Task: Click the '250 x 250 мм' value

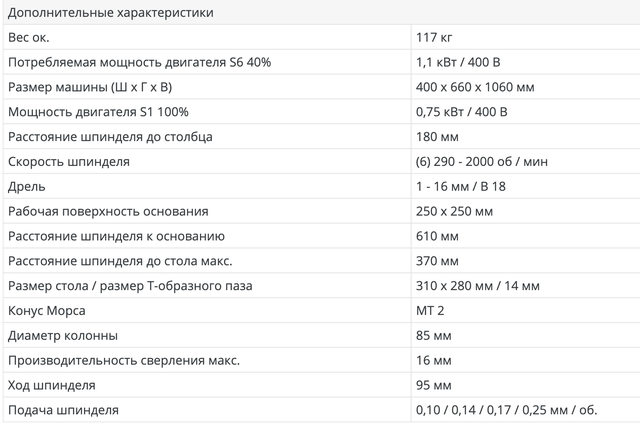Action: tap(454, 211)
